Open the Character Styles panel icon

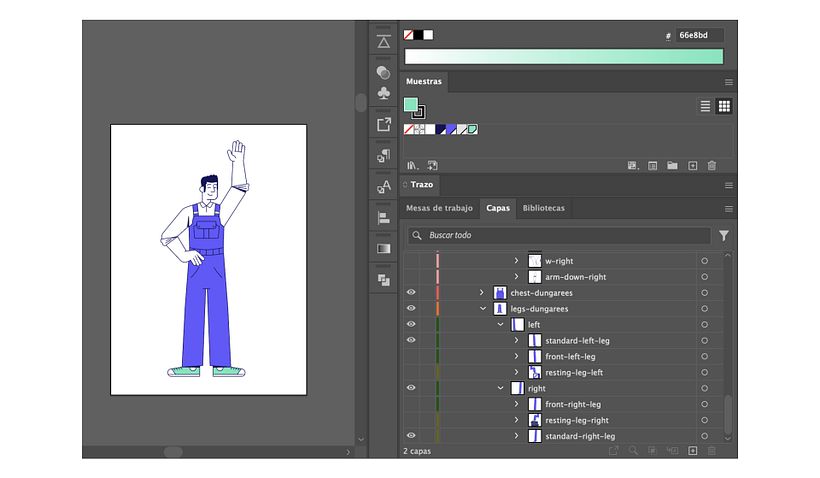383,187
